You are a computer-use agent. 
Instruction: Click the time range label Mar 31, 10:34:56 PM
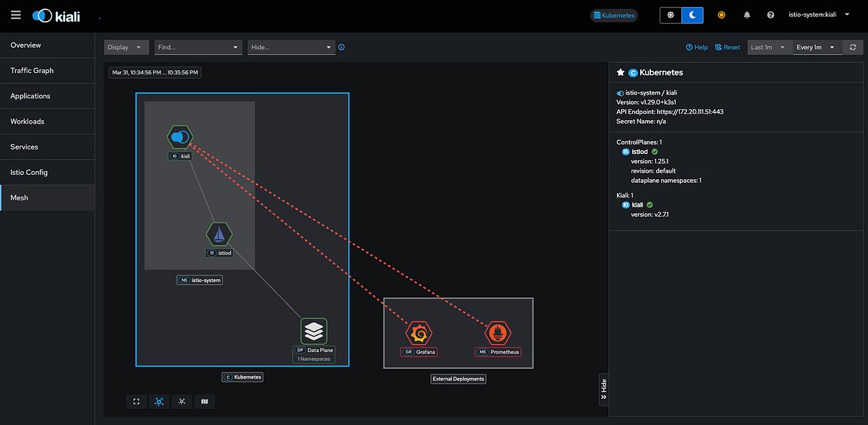(155, 72)
